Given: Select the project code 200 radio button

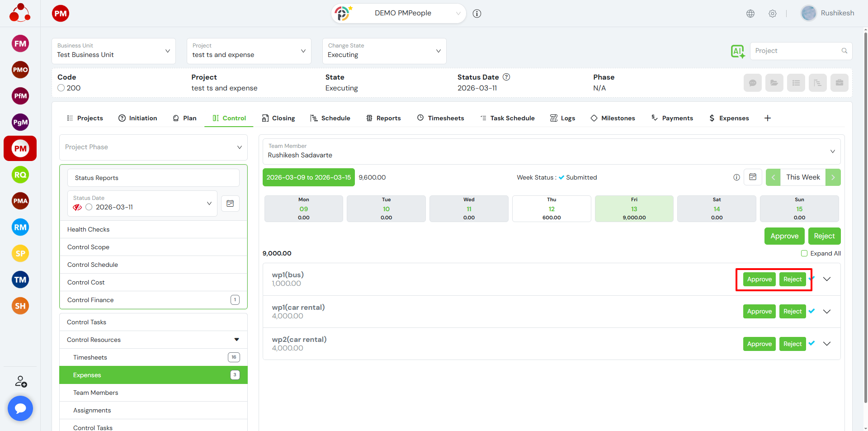Looking at the screenshot, I should [61, 88].
